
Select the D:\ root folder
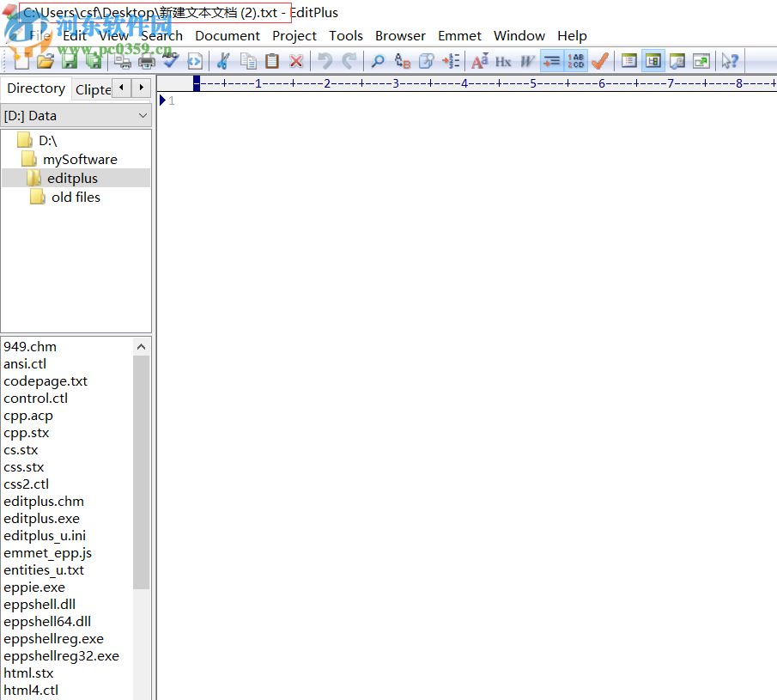pos(47,141)
